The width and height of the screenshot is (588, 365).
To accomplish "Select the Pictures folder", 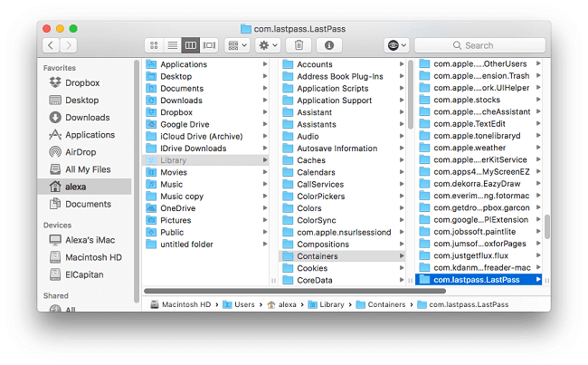I will tap(206, 220).
